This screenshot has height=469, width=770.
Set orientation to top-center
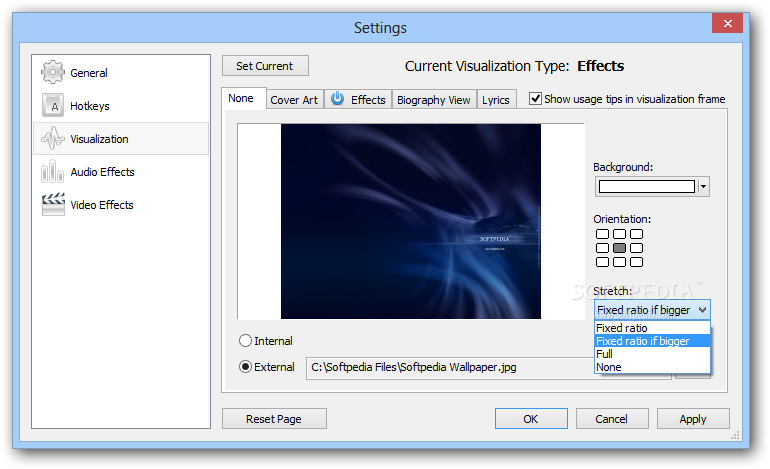tap(619, 234)
